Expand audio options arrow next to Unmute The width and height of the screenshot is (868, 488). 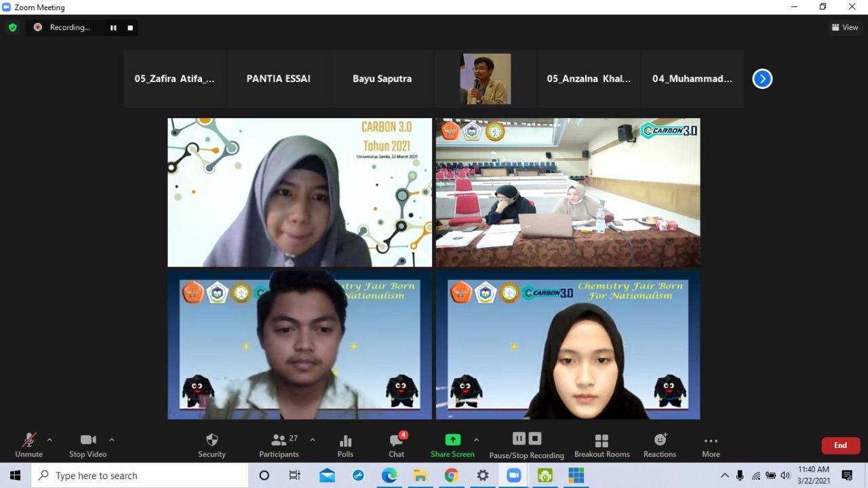[x=50, y=440]
